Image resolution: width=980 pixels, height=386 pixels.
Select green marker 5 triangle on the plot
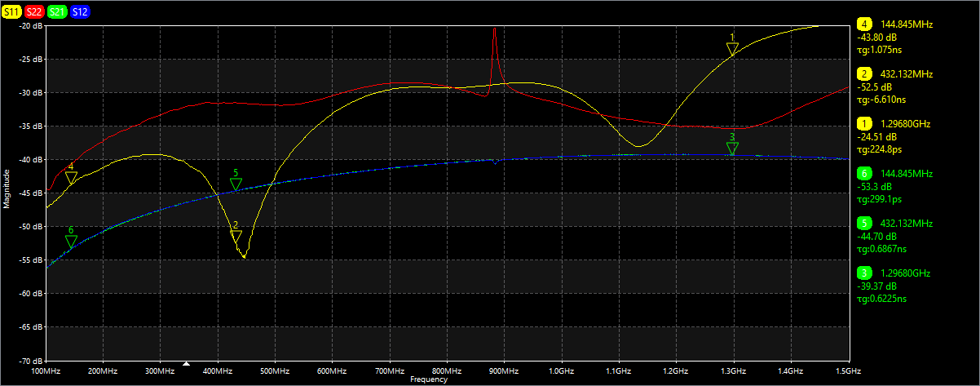236,184
